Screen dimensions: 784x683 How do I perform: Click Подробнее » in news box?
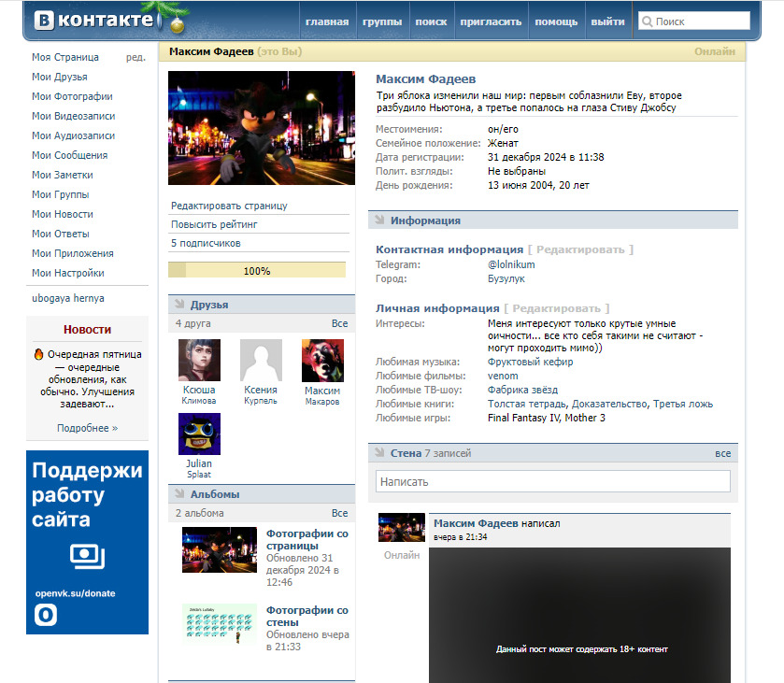point(88,428)
